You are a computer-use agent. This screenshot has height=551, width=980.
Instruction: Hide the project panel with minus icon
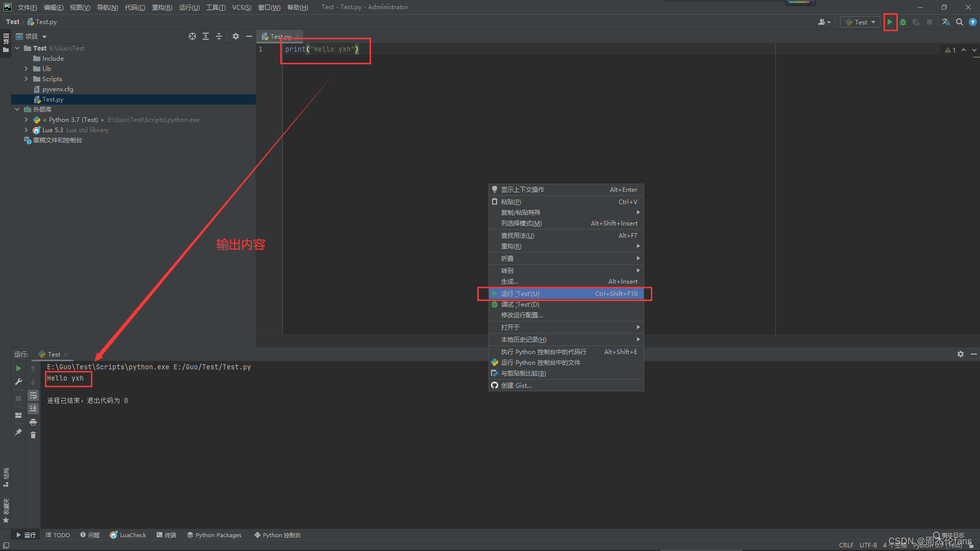249,36
